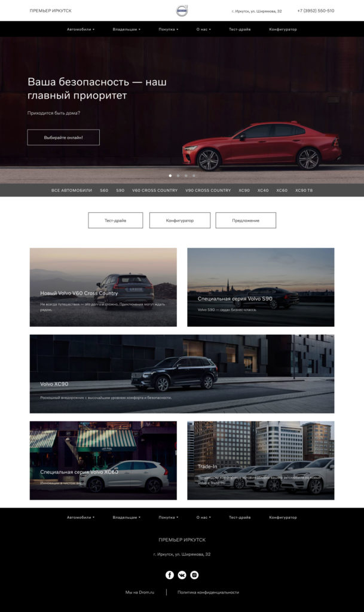Open Новый Volvo V60 Cross Country card
Image resolution: width=364 pixels, height=612 pixels.
(103, 287)
